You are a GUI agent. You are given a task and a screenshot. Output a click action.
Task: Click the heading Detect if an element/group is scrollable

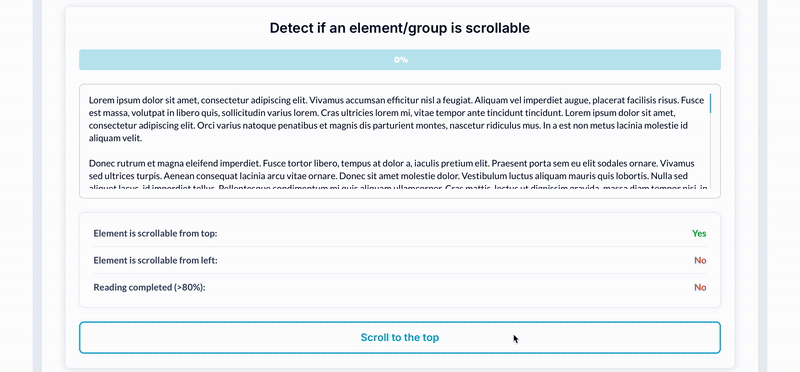(x=399, y=28)
